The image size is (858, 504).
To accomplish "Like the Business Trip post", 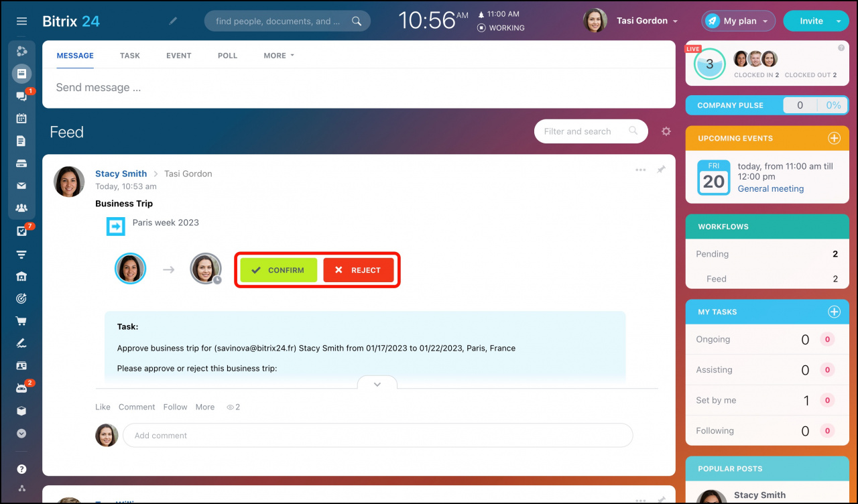I will (x=103, y=407).
